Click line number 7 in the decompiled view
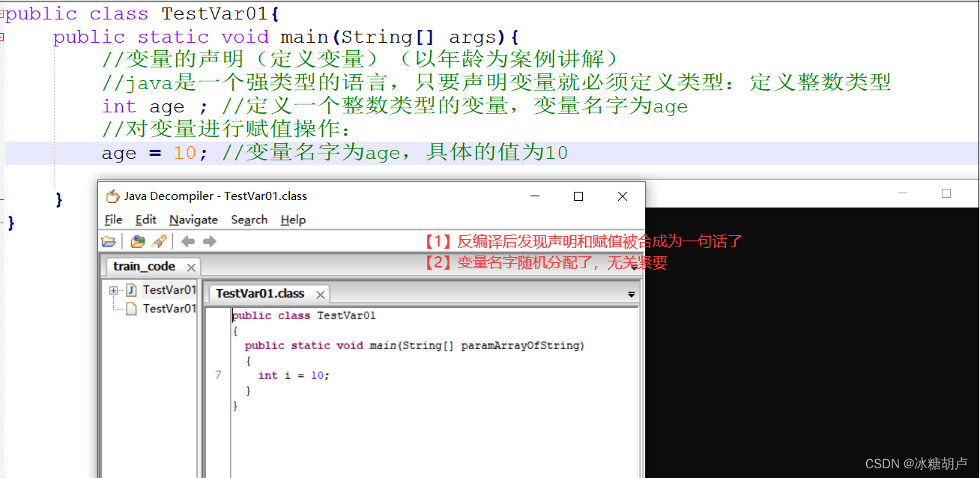 [x=217, y=375]
